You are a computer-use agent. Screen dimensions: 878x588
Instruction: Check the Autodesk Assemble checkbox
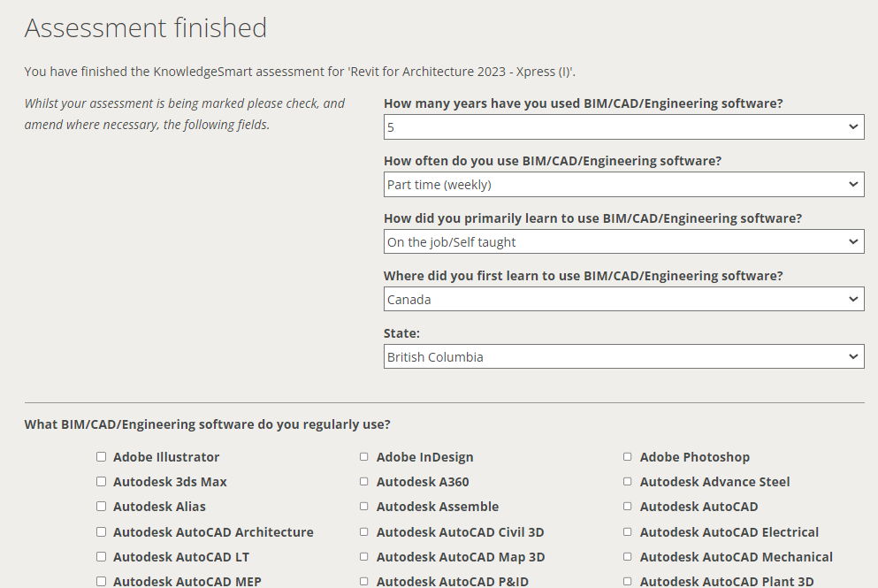[x=364, y=507]
